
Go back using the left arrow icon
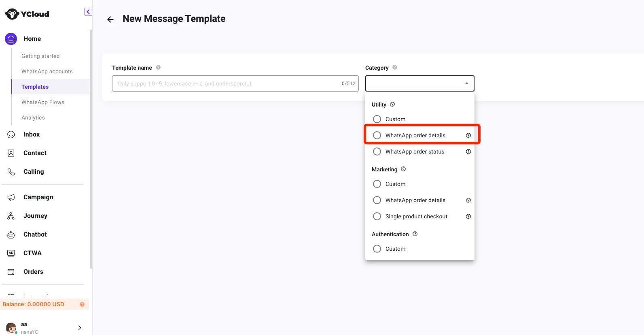pyautogui.click(x=110, y=19)
